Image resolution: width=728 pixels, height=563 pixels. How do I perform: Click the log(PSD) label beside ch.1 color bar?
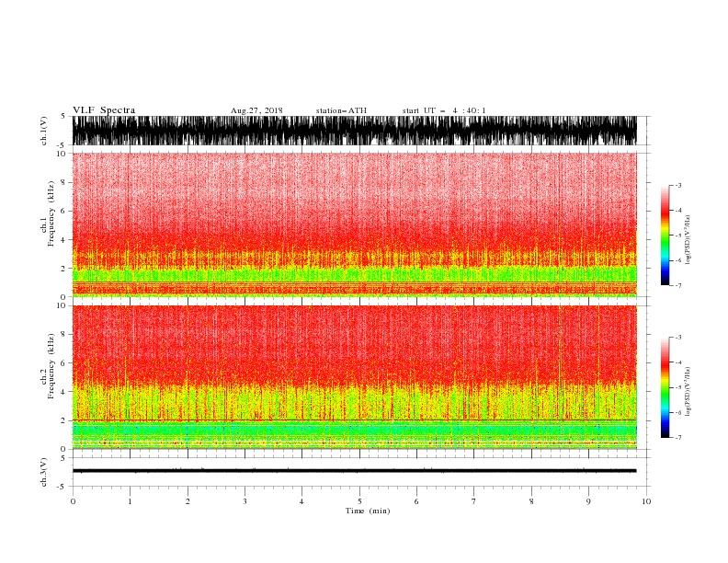[x=688, y=240]
